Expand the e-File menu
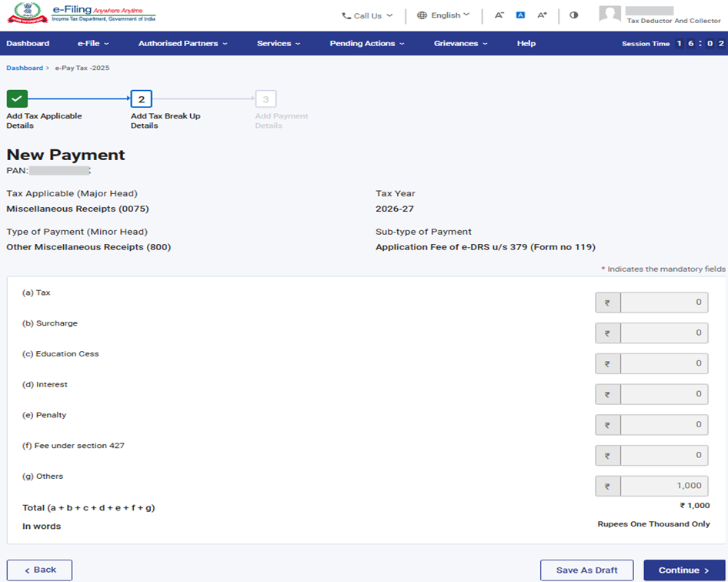728x582 pixels. (x=93, y=43)
